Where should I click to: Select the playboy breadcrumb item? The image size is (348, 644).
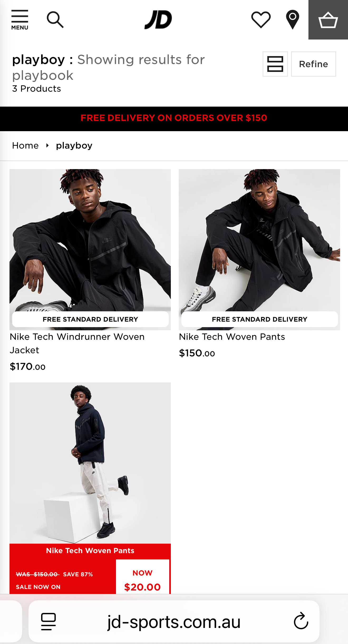(74, 145)
